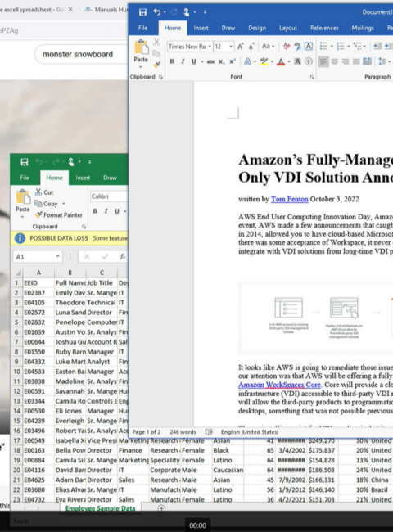This screenshot has height=532, width=393.
Task: Justify text in Word
Action: [356, 61]
